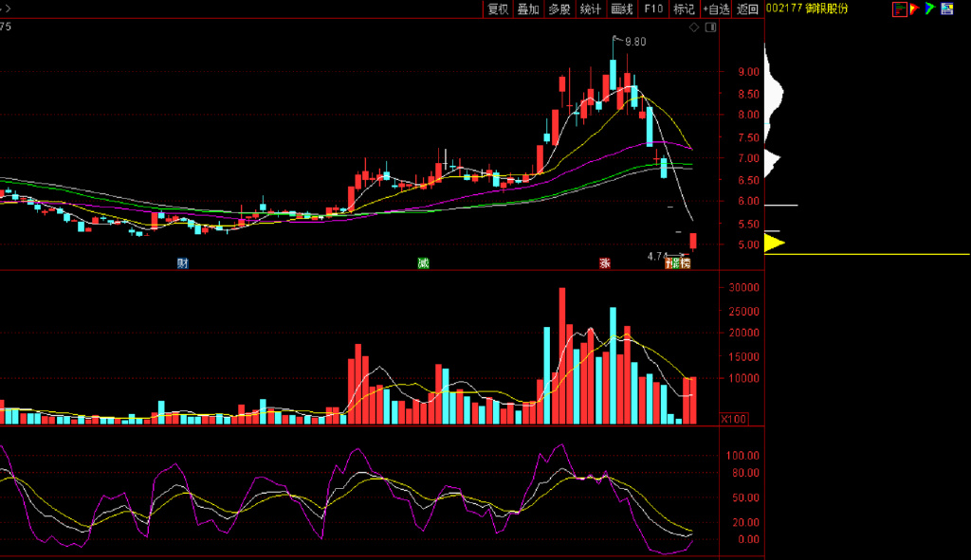This screenshot has width=971, height=560.
Task: Open the 多股 multi-stock view
Action: (x=559, y=9)
